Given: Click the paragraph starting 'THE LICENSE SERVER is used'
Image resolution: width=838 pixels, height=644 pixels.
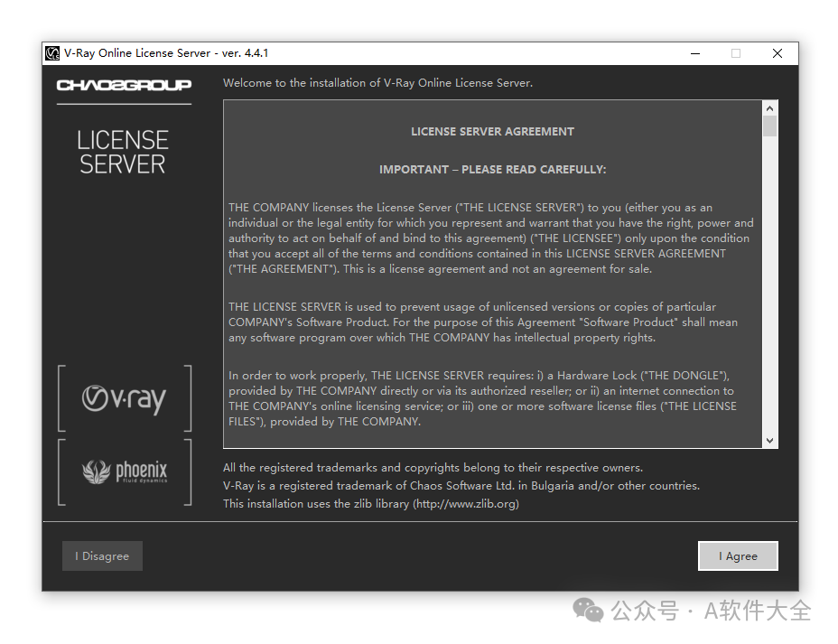Looking at the screenshot, I should pyautogui.click(x=482, y=322).
